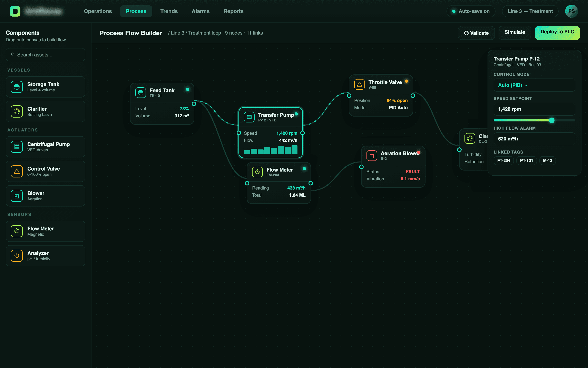Click the Feed Tank node icon
Image resolution: width=588 pixels, height=368 pixels.
point(141,92)
